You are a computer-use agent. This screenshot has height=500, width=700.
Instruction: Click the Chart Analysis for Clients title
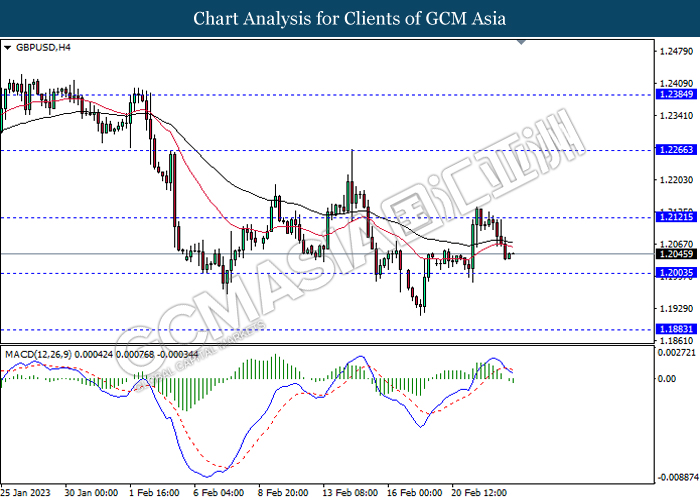pos(350,19)
